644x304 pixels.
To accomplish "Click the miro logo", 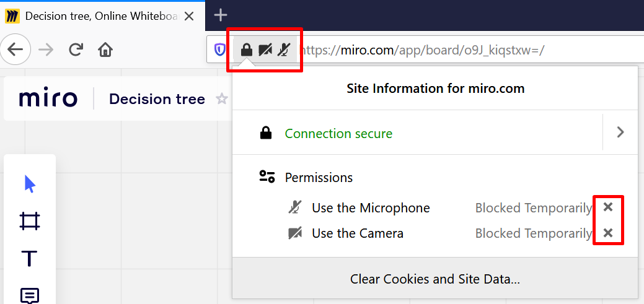I will coord(48,99).
